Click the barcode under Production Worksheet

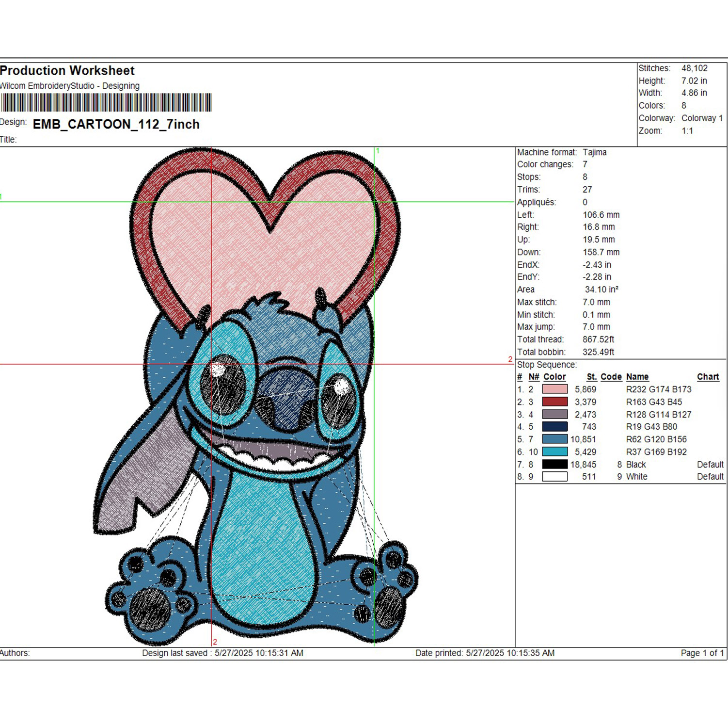point(106,102)
